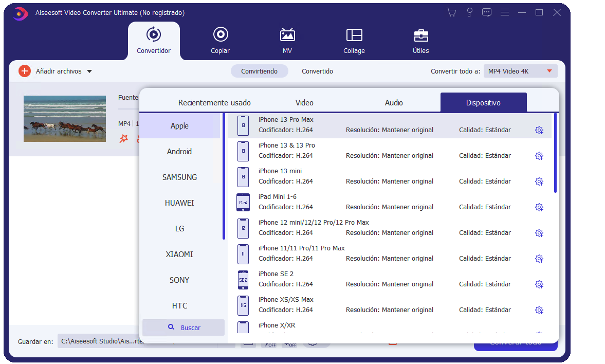605x364 pixels.
Task: Click "iPhone 13 mini" profile name
Action: click(x=280, y=171)
